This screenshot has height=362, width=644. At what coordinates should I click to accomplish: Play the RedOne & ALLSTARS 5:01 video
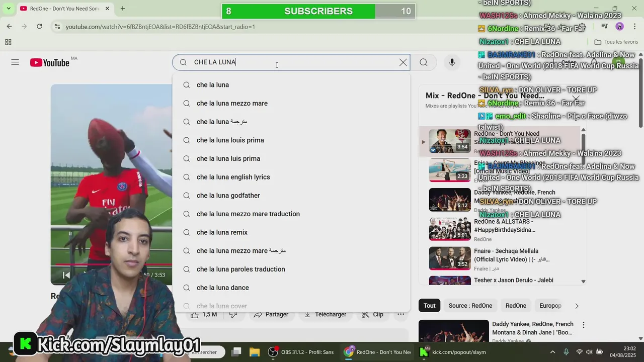[x=449, y=229]
